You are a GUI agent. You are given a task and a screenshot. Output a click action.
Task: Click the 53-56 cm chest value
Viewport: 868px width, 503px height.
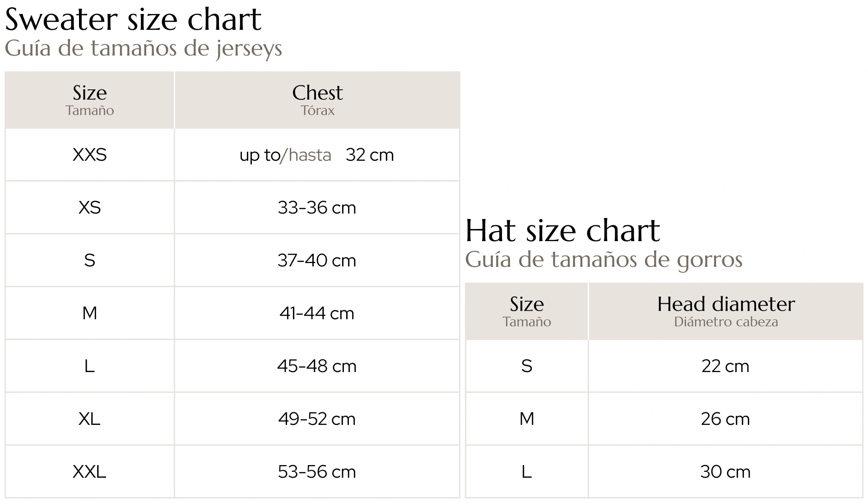[317, 472]
